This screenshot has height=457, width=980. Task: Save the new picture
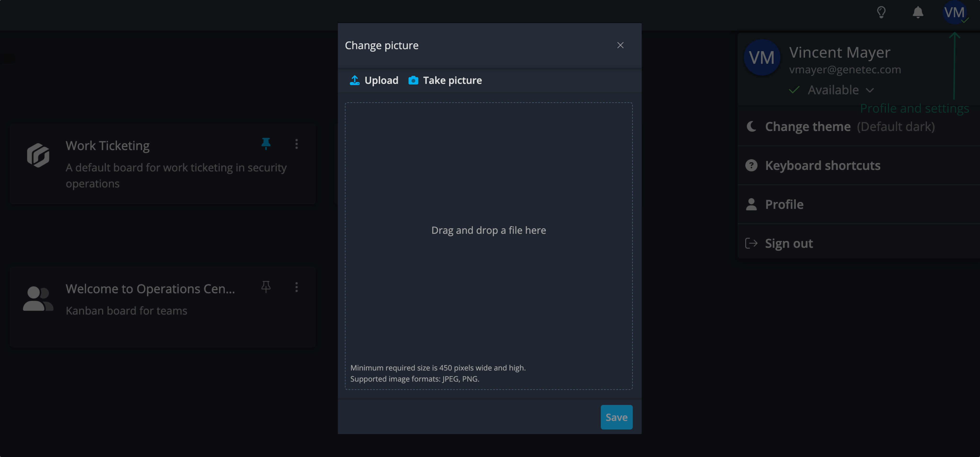point(616,417)
